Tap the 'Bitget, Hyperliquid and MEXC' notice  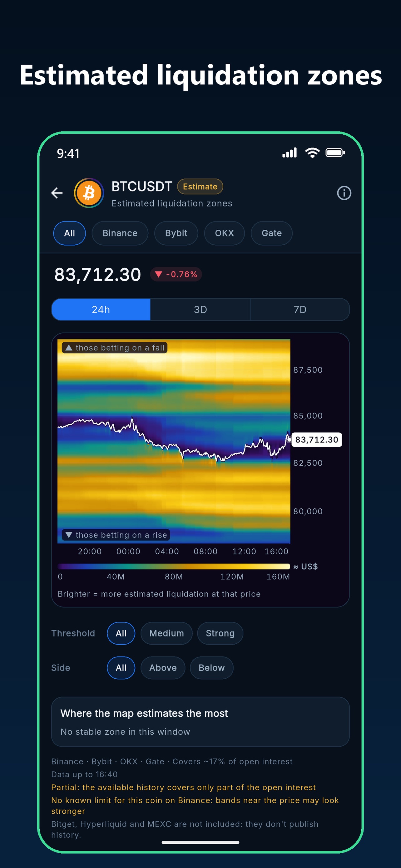click(x=185, y=830)
